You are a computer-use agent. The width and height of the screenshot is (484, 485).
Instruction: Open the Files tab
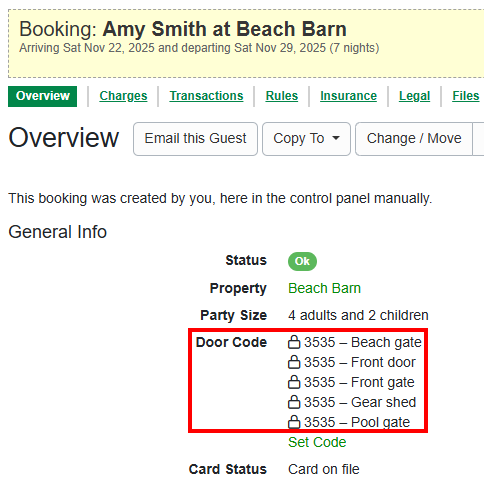coord(466,96)
